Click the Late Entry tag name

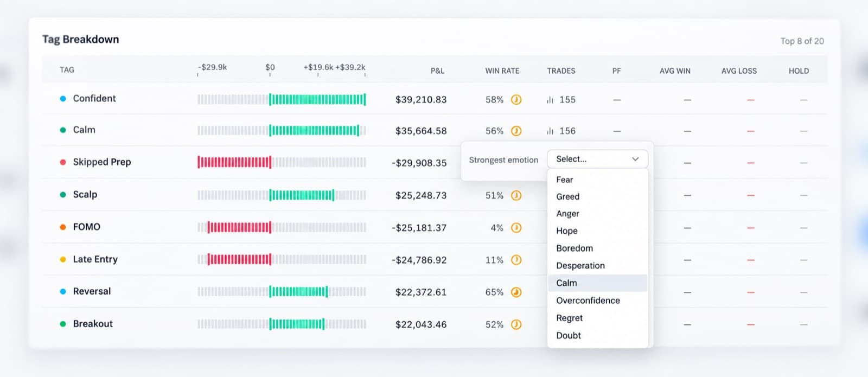tap(95, 259)
